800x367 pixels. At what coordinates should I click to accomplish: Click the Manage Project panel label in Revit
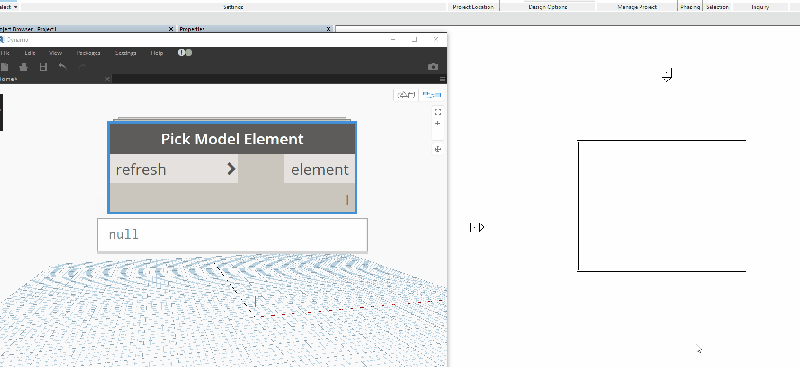637,7
